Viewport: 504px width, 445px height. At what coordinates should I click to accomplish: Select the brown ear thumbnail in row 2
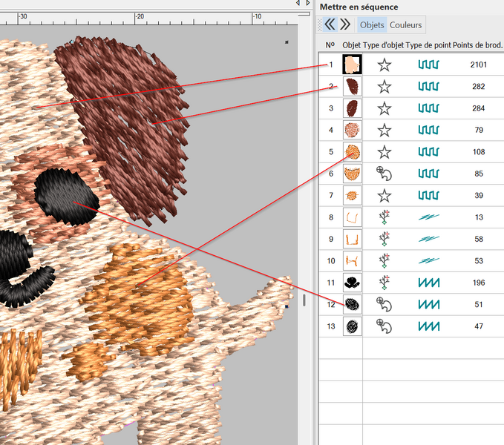pos(352,87)
